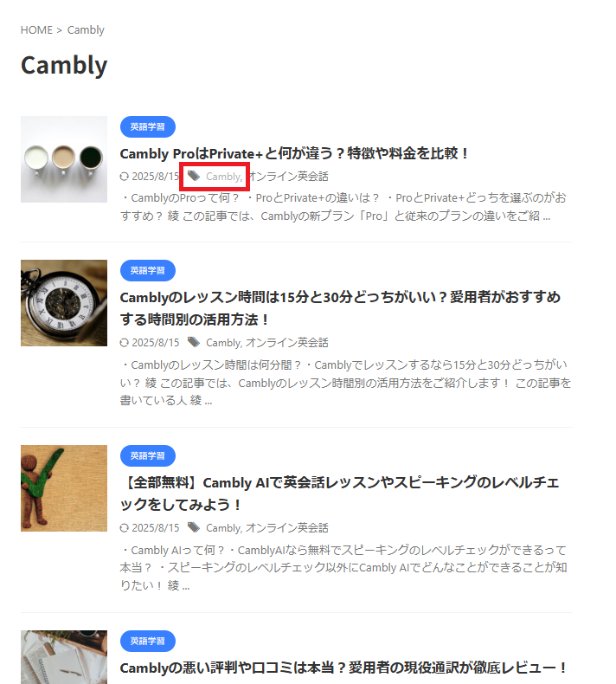Click Cambly tag under Cambly Pro article
This screenshot has width=616, height=684.
[224, 177]
